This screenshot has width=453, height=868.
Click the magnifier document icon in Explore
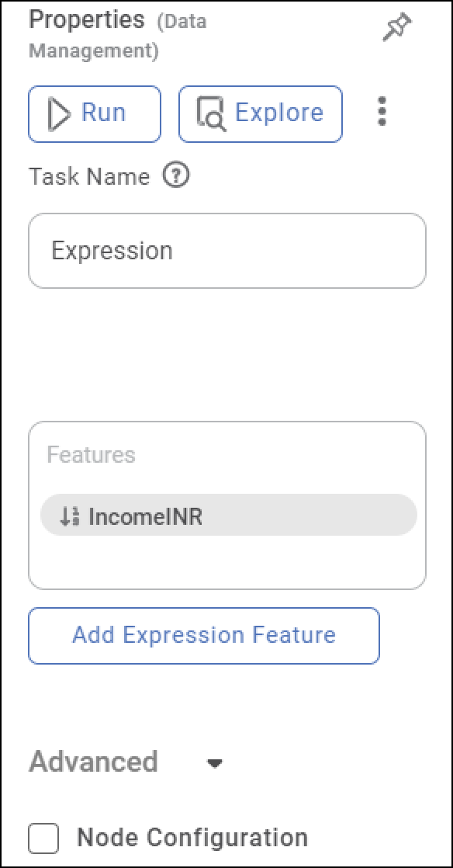point(211,114)
